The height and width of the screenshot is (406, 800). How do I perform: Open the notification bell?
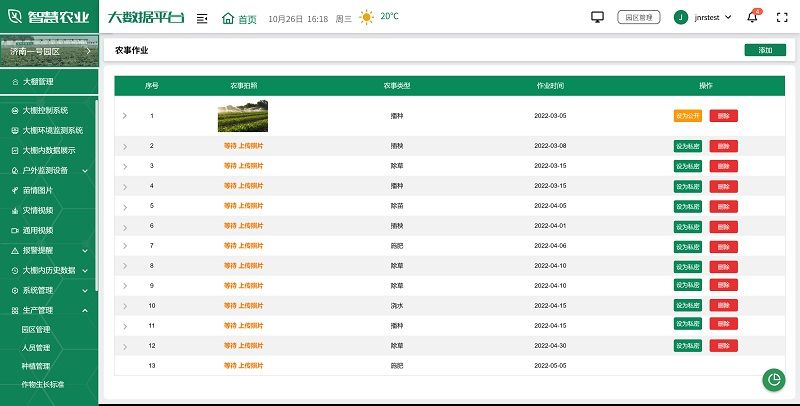(x=753, y=17)
